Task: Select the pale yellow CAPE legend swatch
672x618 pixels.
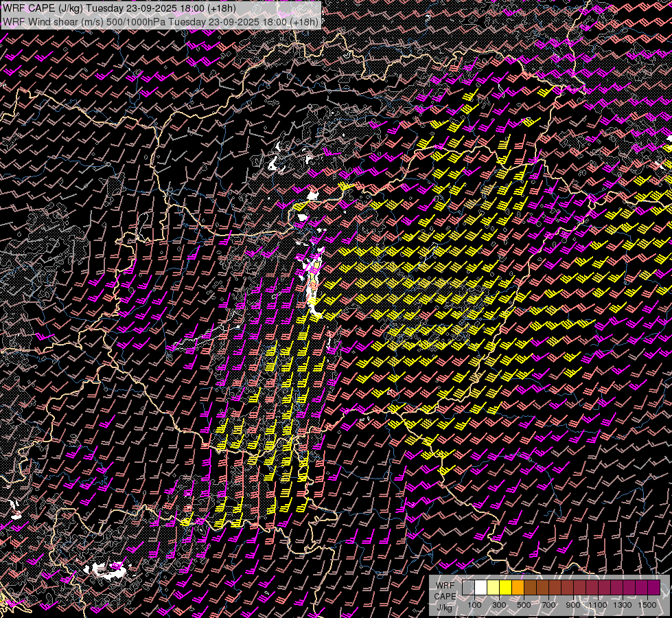Action: click(493, 588)
